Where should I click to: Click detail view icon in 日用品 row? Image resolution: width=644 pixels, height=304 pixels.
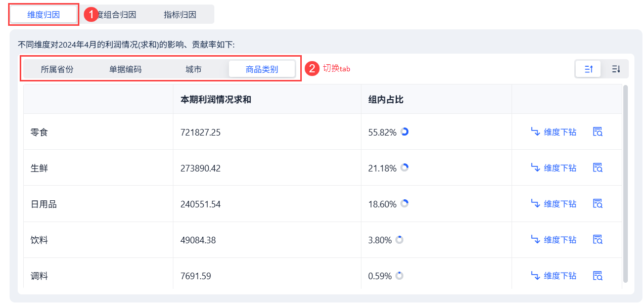(597, 204)
